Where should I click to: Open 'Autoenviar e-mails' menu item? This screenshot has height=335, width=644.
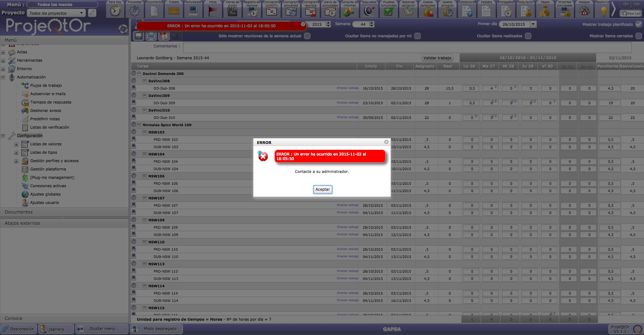click(x=48, y=94)
